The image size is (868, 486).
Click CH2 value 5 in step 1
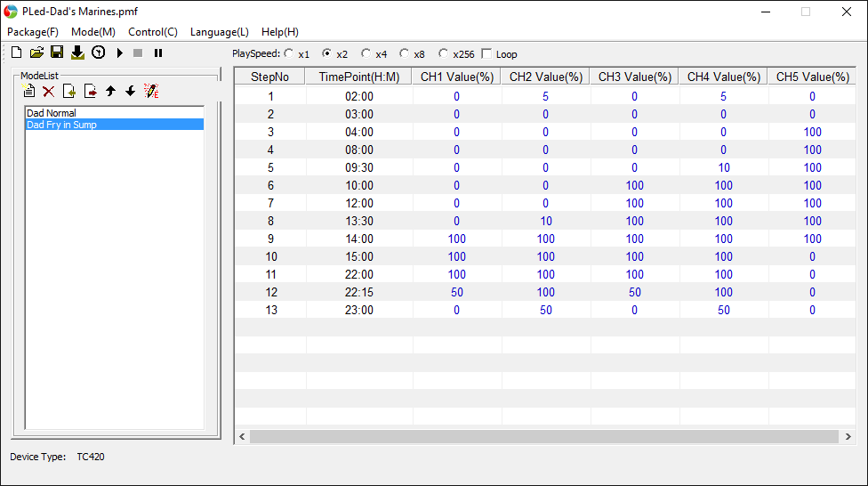tap(546, 96)
